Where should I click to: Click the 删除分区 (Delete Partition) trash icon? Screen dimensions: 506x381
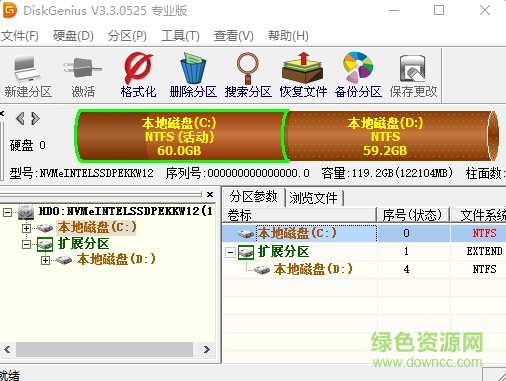point(193,68)
